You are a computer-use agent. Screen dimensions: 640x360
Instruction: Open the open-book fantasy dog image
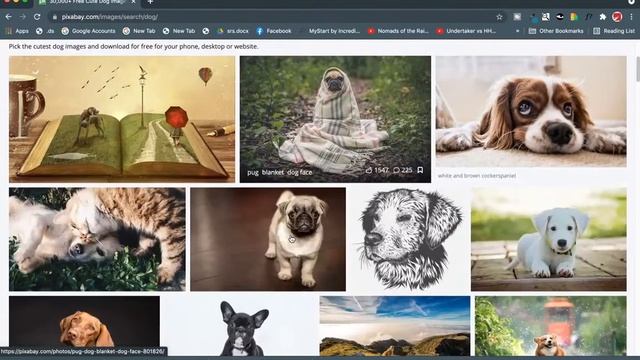coord(122,119)
